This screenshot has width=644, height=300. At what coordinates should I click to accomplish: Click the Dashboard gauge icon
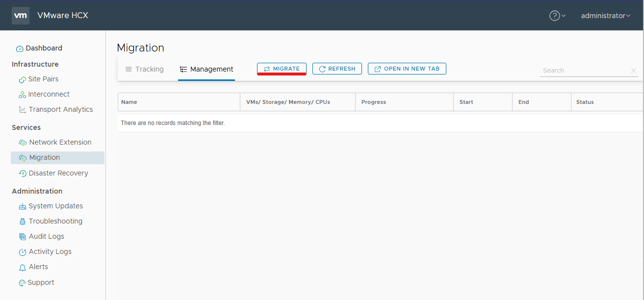[20, 49]
